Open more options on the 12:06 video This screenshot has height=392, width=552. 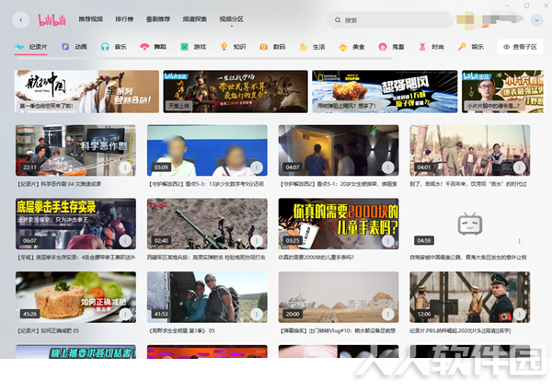coord(519,314)
